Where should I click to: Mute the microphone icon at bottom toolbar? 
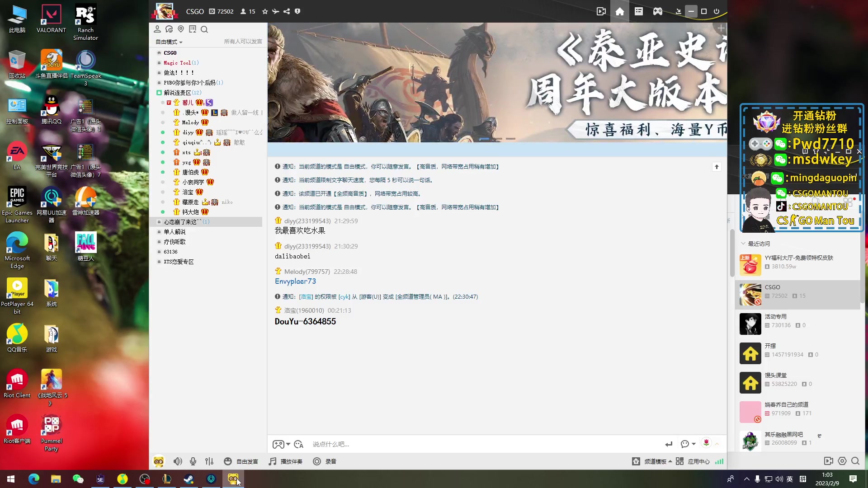[193, 461]
